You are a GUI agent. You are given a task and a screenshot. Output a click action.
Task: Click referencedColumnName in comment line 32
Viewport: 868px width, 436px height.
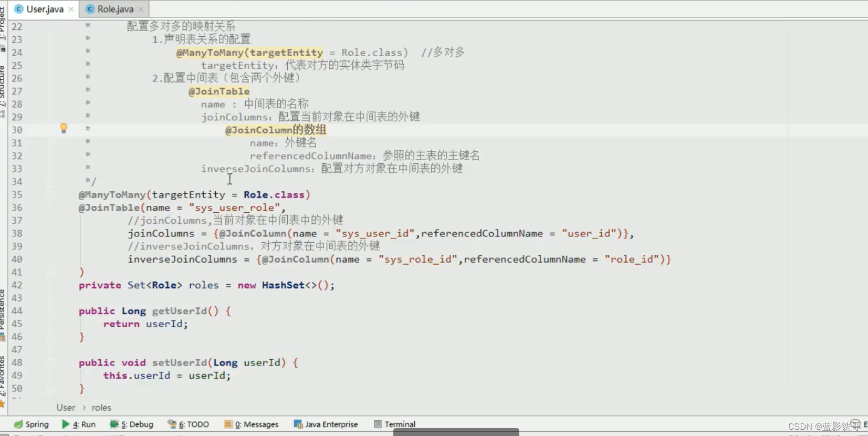coord(311,156)
